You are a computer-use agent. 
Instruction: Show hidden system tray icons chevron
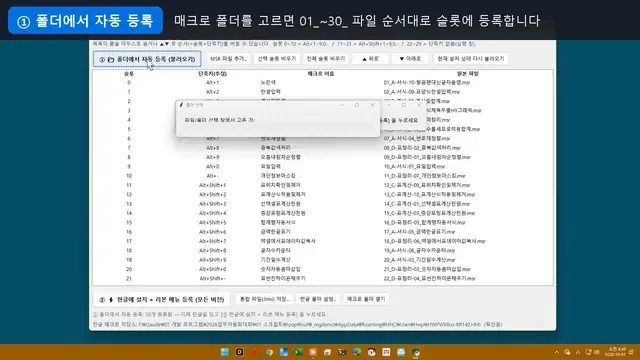pos(556,352)
